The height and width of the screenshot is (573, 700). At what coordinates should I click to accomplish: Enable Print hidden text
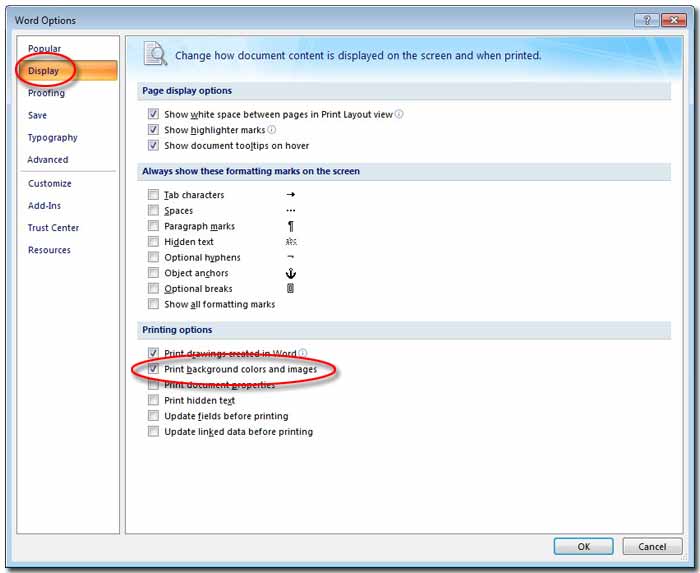point(153,400)
